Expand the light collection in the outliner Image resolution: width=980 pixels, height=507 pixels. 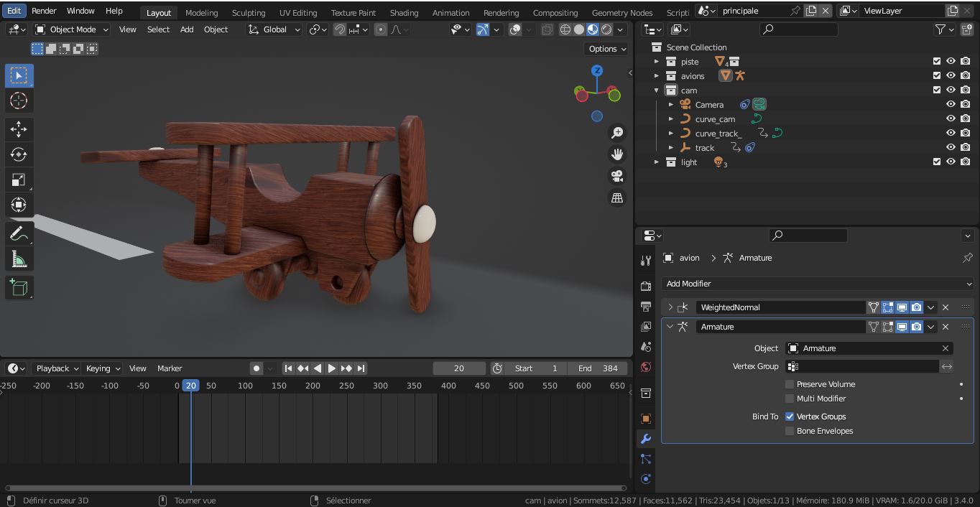[656, 162]
